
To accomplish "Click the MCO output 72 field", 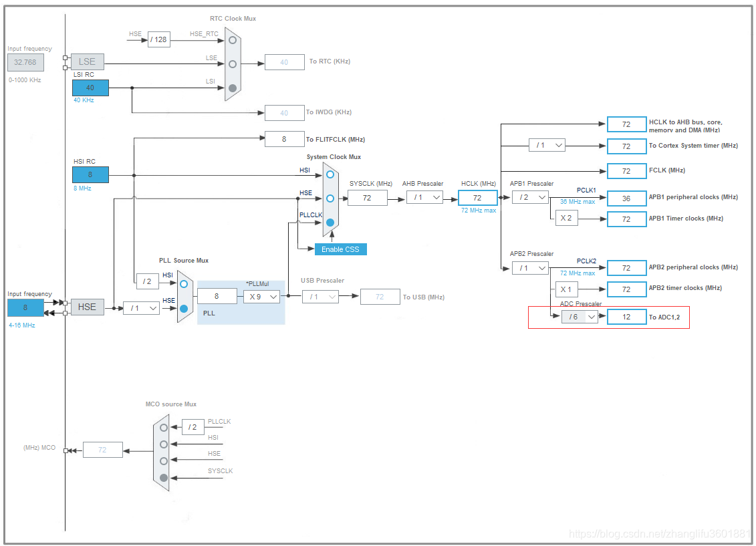I will 103,450.
